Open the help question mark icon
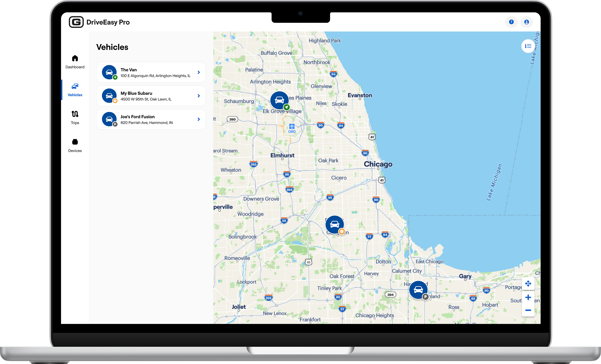Image resolution: width=601 pixels, height=364 pixels. point(511,22)
